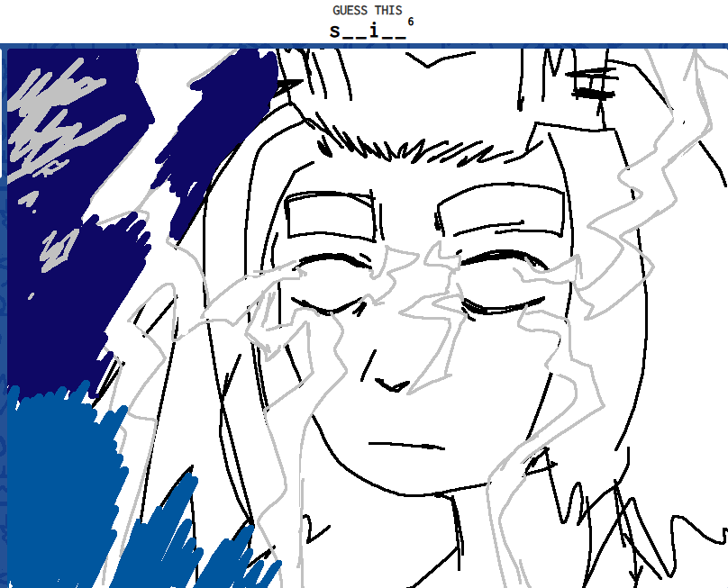Click the "GUESS THIS" label
Viewport: 728px width, 588px height.
coord(367,11)
